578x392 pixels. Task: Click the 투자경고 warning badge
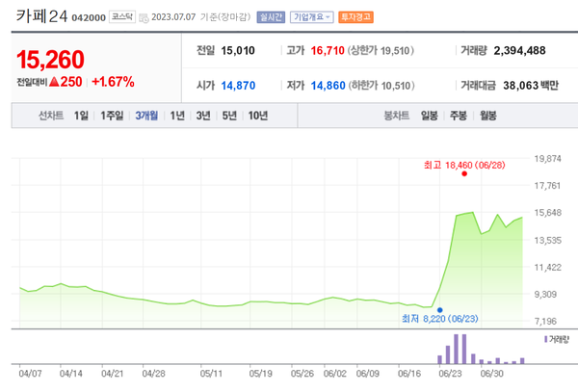coord(355,17)
